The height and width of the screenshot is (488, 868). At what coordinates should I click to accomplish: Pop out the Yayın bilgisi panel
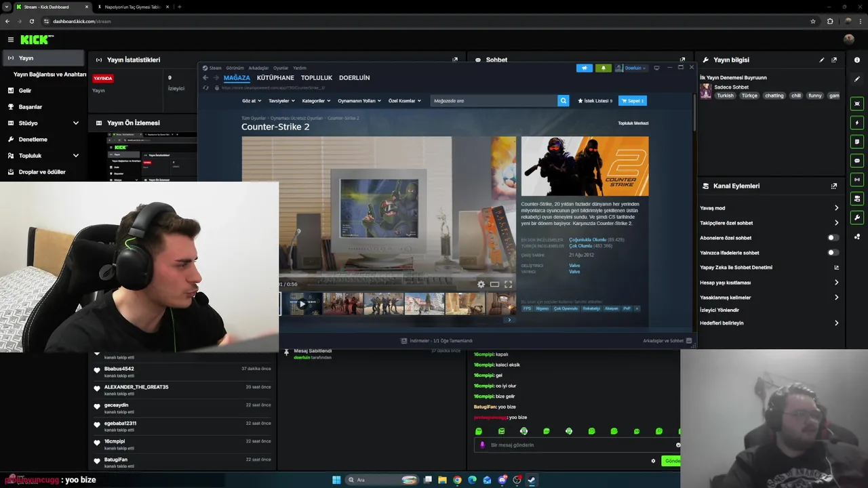[834, 60]
